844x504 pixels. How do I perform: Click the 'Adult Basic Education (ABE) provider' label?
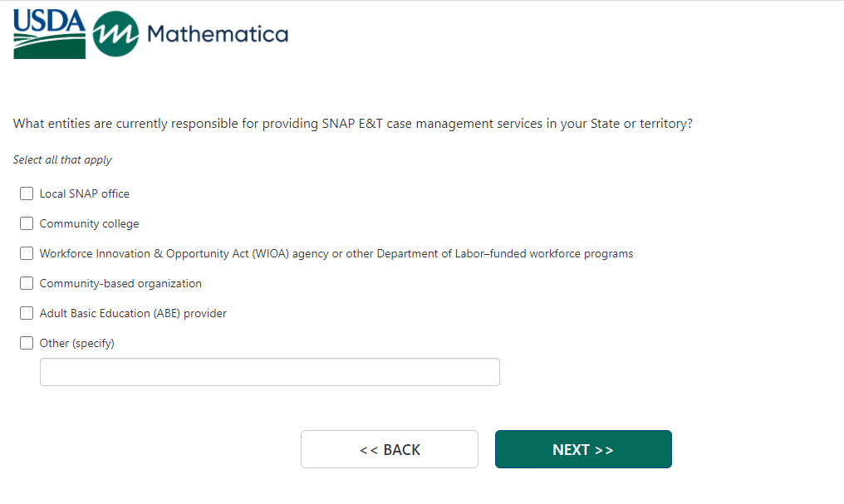133,313
